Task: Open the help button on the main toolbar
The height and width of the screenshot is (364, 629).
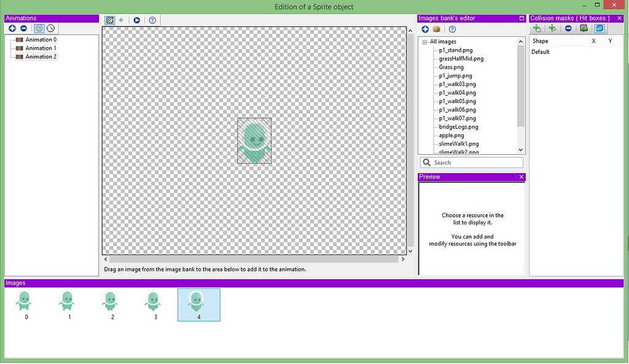Action: tap(152, 20)
